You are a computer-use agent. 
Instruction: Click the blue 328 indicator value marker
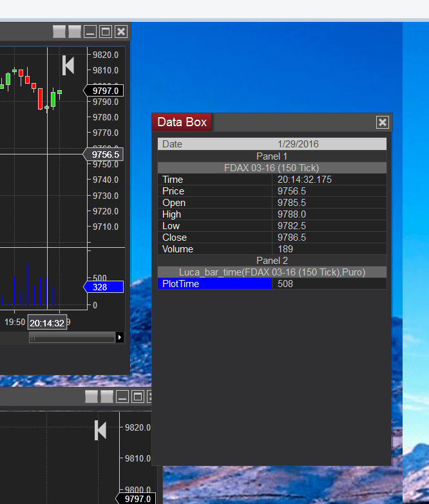(104, 287)
